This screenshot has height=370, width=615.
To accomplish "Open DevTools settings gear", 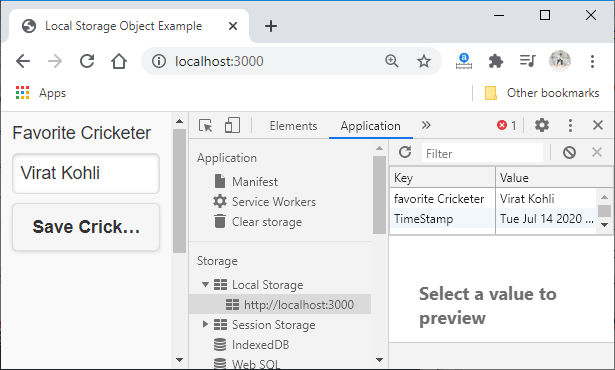I will pos(542,126).
